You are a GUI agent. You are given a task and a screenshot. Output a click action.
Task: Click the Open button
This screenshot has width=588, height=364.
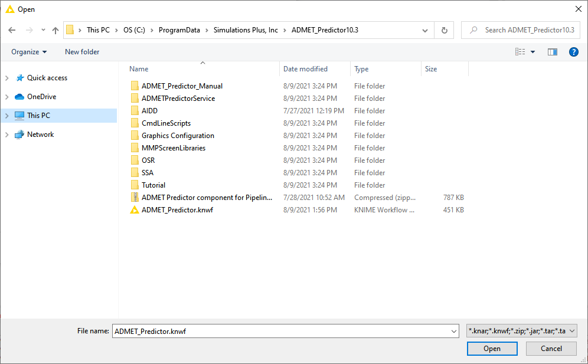click(x=492, y=349)
